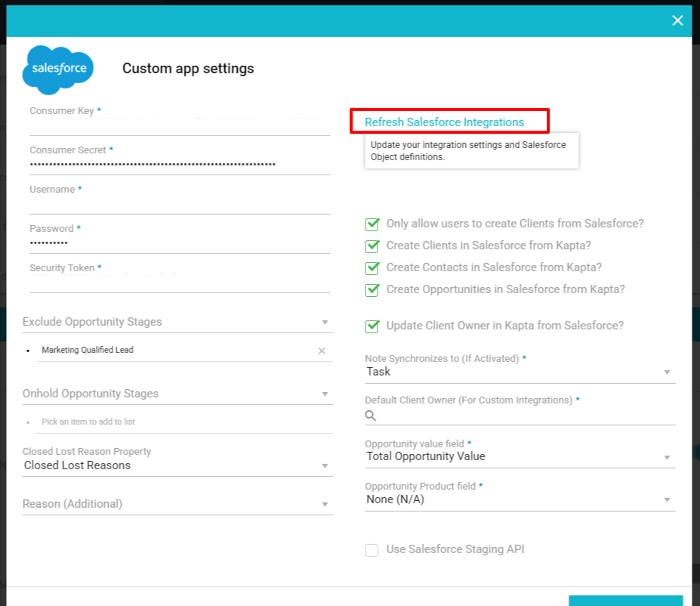The image size is (700, 606).
Task: Close the Custom app settings dialog
Action: (677, 20)
